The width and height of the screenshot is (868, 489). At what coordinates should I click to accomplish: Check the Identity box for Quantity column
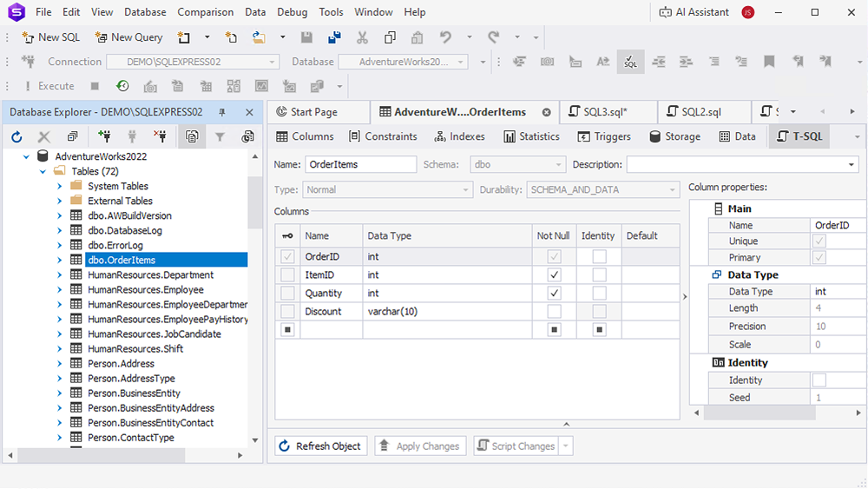pyautogui.click(x=599, y=294)
